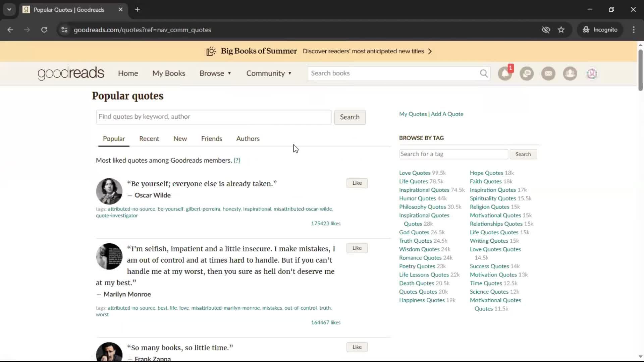Screen dimensions: 644x362
Task: Bookmark this page with the star icon
Action: tap(561, 30)
